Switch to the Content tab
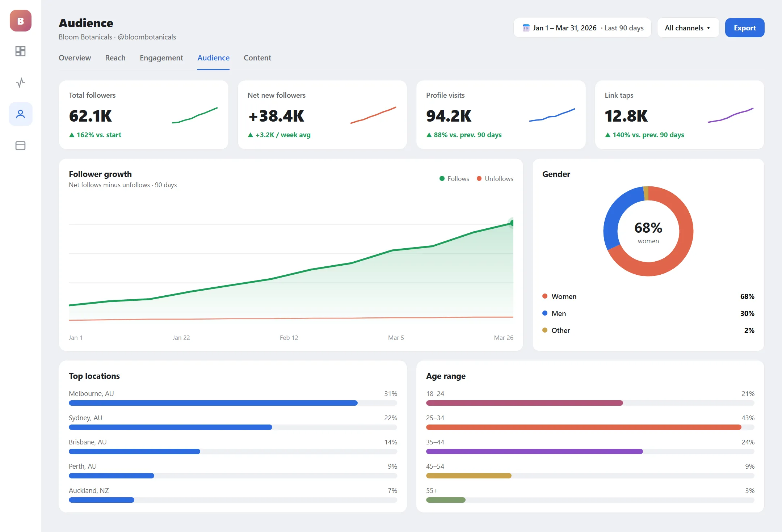The height and width of the screenshot is (532, 782). 257,58
